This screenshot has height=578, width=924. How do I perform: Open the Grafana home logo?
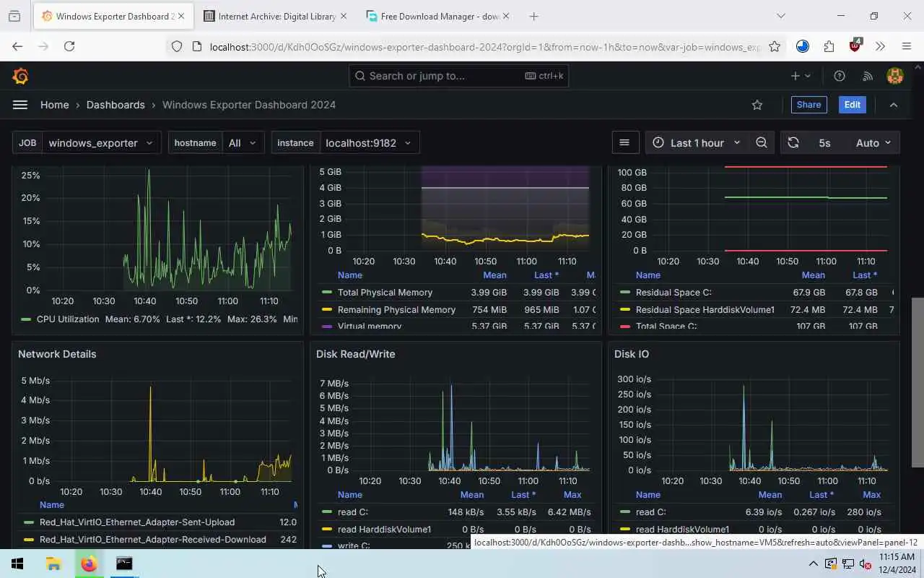pyautogui.click(x=20, y=76)
